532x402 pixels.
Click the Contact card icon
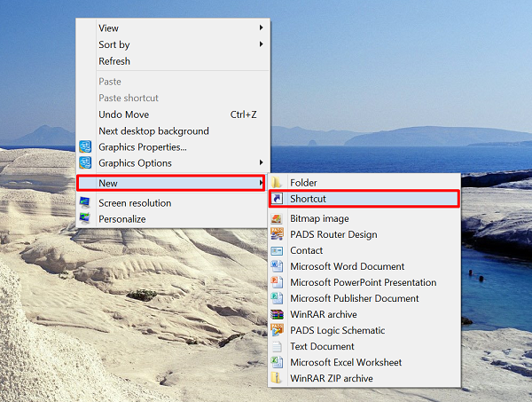[277, 250]
